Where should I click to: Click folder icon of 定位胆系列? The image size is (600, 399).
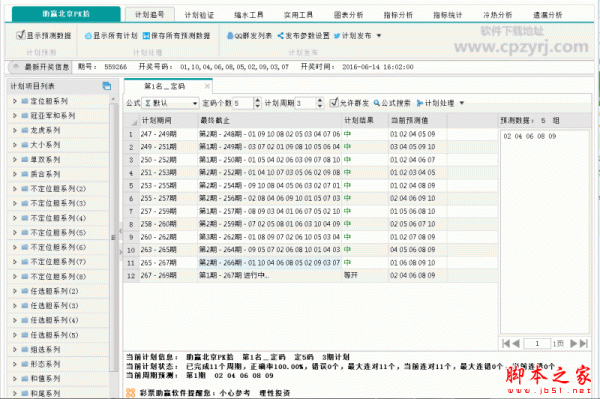[x=25, y=101]
